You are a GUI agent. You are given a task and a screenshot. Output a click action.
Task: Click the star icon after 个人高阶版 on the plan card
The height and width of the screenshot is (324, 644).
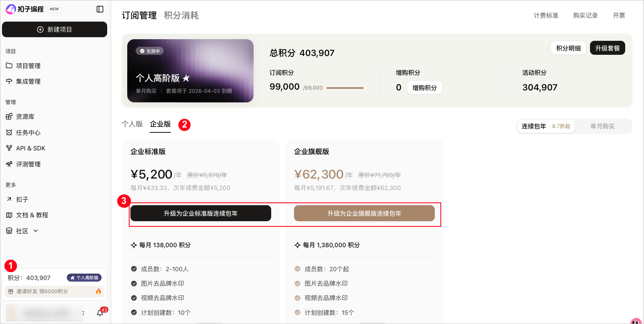(x=186, y=78)
